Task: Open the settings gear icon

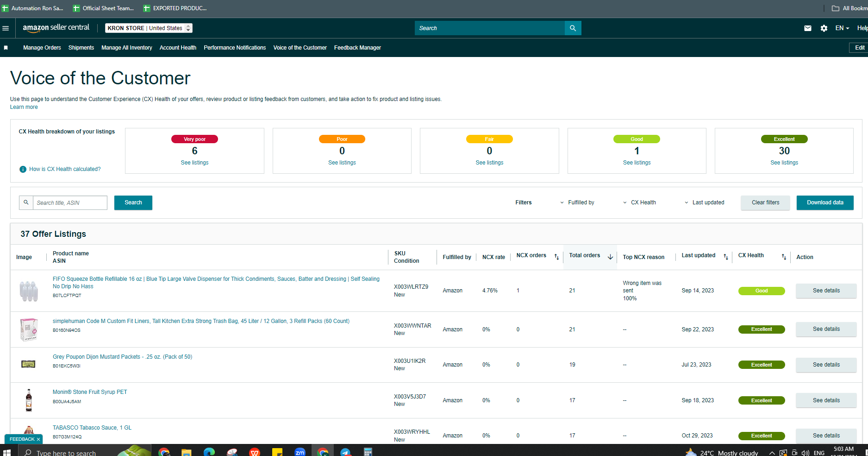Action: tap(824, 28)
